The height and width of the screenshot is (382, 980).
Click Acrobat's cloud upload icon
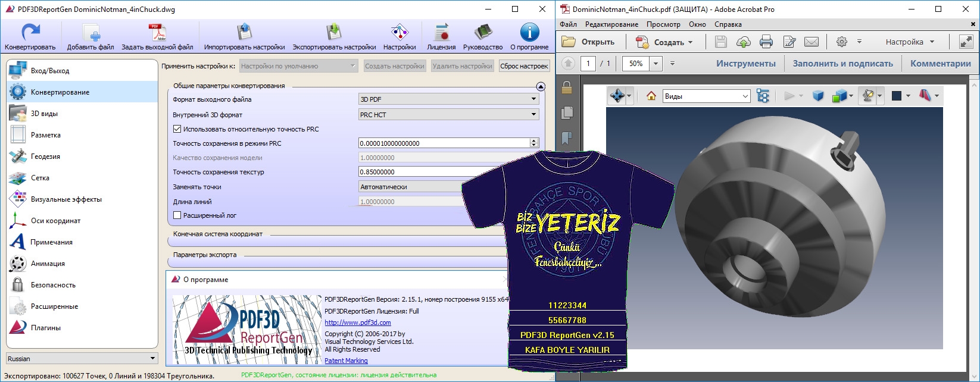(x=744, y=42)
